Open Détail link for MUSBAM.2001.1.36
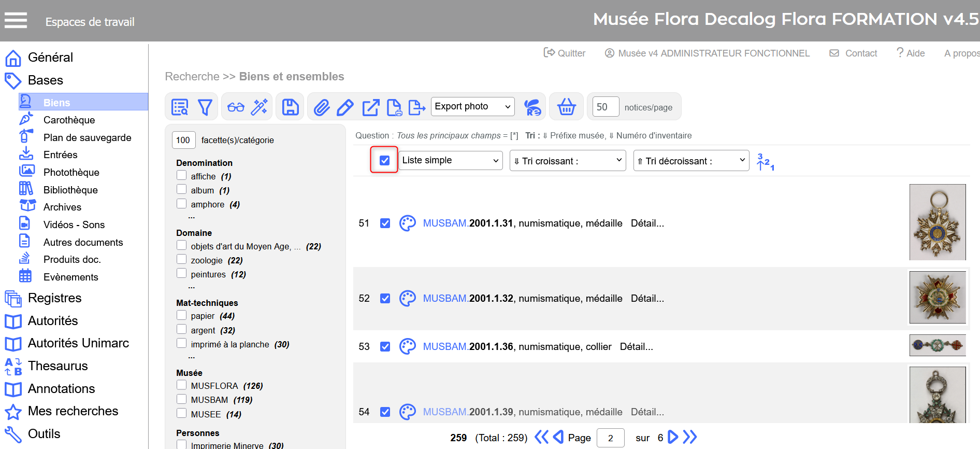 click(636, 347)
